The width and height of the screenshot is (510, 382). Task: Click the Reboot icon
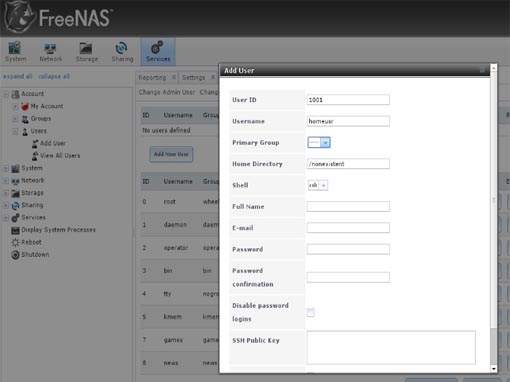pyautogui.click(x=15, y=242)
